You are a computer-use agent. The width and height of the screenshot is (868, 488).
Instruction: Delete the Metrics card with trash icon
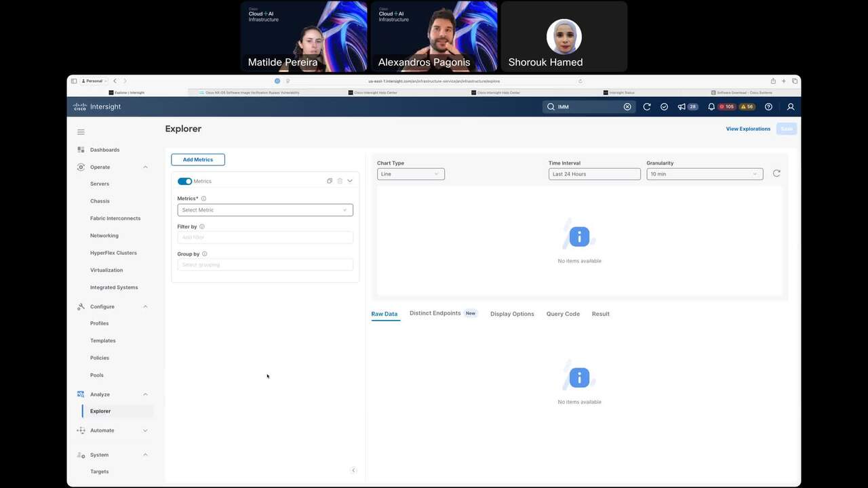pos(340,181)
